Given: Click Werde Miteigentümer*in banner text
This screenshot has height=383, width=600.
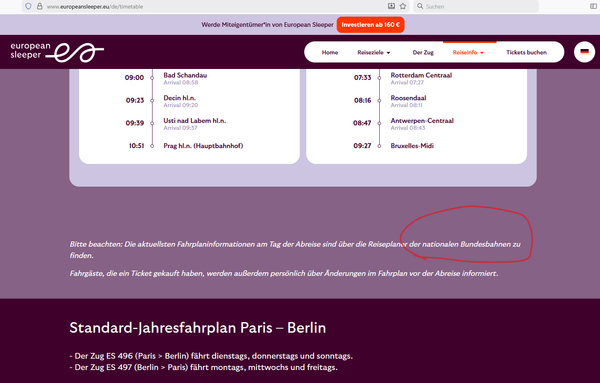Looking at the screenshot, I should [x=267, y=25].
